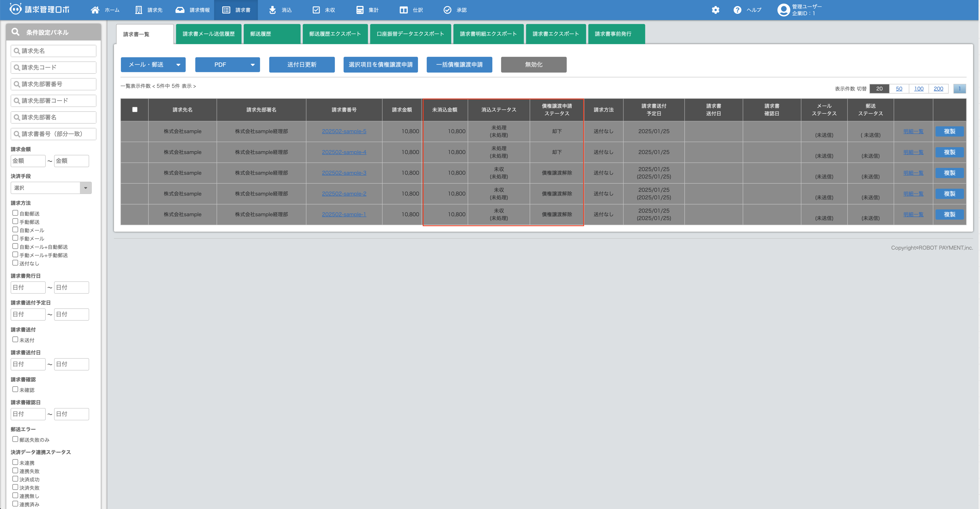This screenshot has height=509, width=980.
Task: Set display count to 100
Action: [x=919, y=89]
